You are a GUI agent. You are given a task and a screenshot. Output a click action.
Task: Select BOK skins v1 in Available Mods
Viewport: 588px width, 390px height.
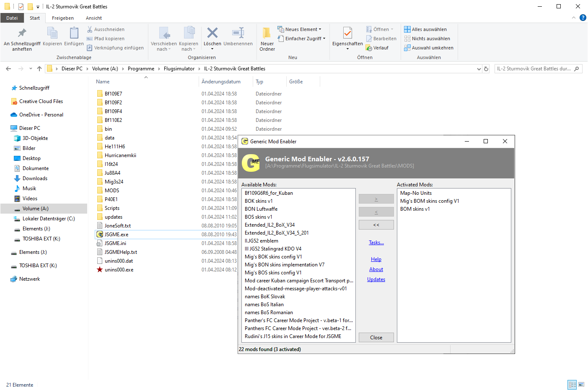tap(259, 201)
